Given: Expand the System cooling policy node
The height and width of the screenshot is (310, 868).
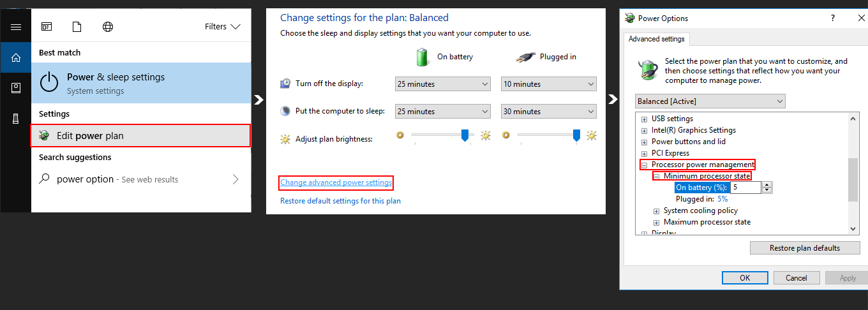Looking at the screenshot, I should click(657, 210).
